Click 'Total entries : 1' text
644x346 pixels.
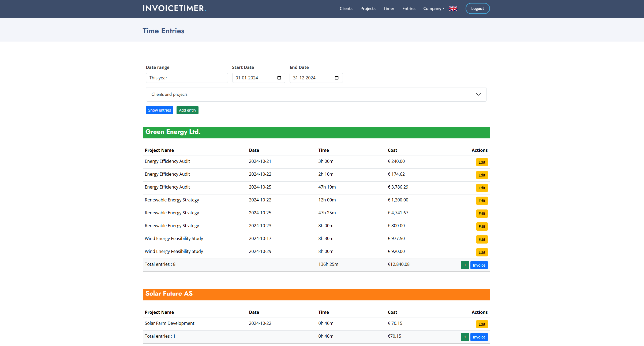coord(160,336)
